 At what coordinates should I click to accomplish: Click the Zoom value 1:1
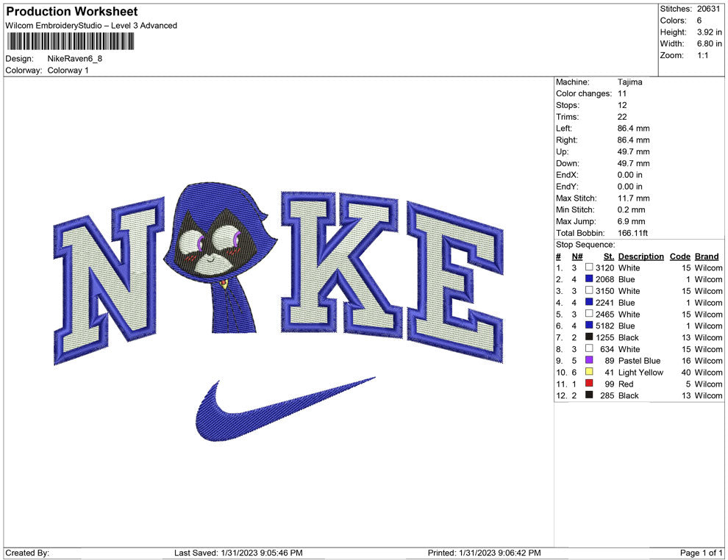(702, 55)
